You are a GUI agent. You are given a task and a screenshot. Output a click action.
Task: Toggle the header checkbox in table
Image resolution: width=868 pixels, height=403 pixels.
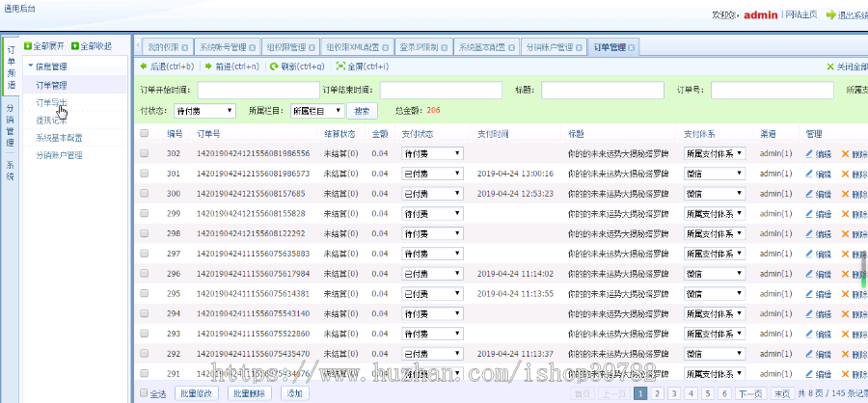coord(145,133)
